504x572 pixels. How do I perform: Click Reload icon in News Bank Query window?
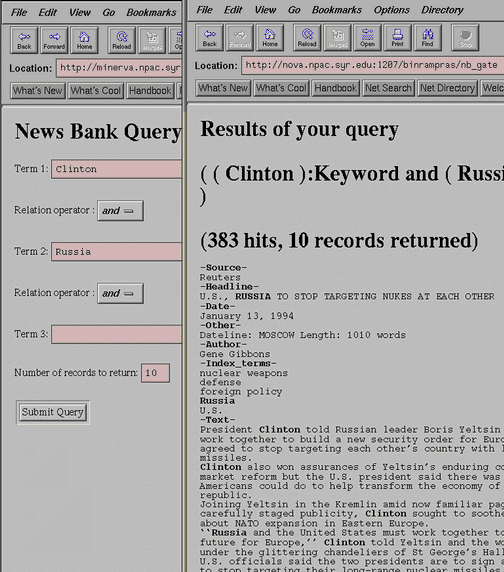(121, 40)
